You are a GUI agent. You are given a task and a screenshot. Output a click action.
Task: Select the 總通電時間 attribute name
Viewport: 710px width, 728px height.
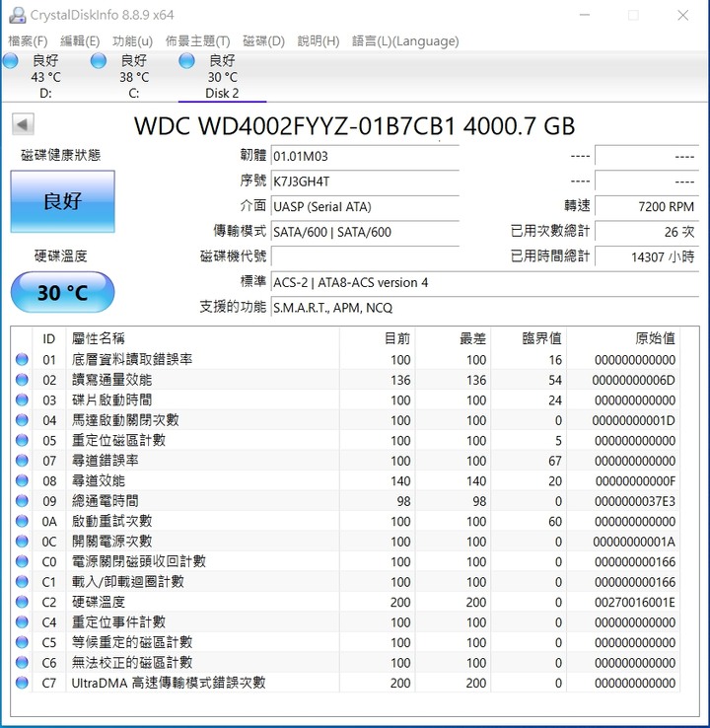coord(105,501)
